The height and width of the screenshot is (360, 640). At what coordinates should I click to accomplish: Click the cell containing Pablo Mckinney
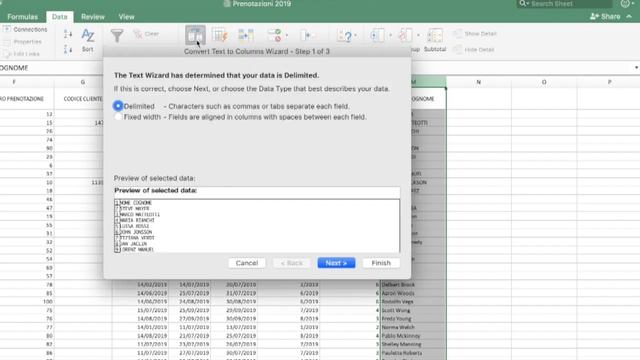413,336
